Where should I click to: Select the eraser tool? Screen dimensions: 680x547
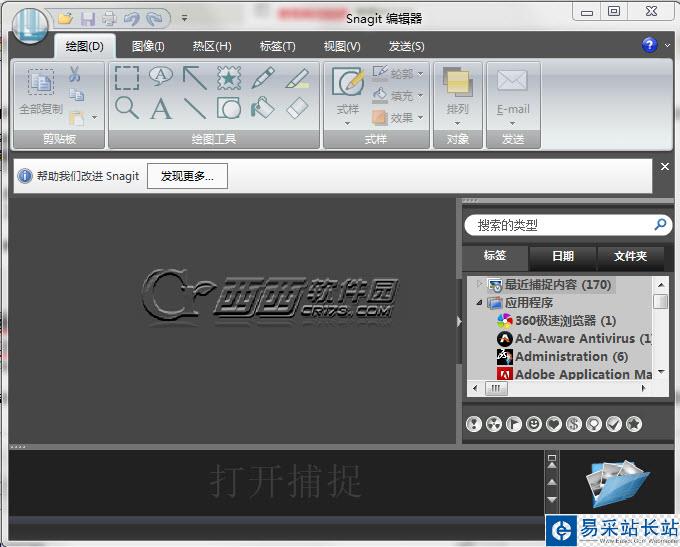[298, 108]
